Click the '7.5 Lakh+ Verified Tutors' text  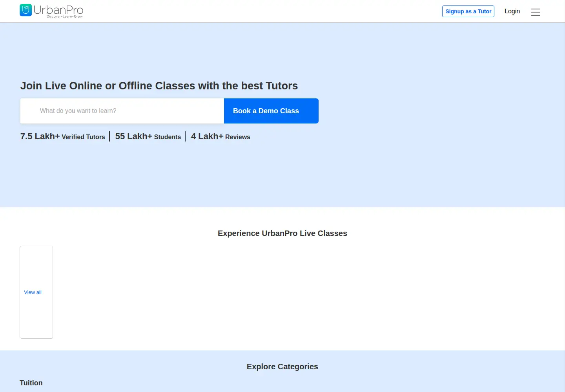tap(63, 136)
